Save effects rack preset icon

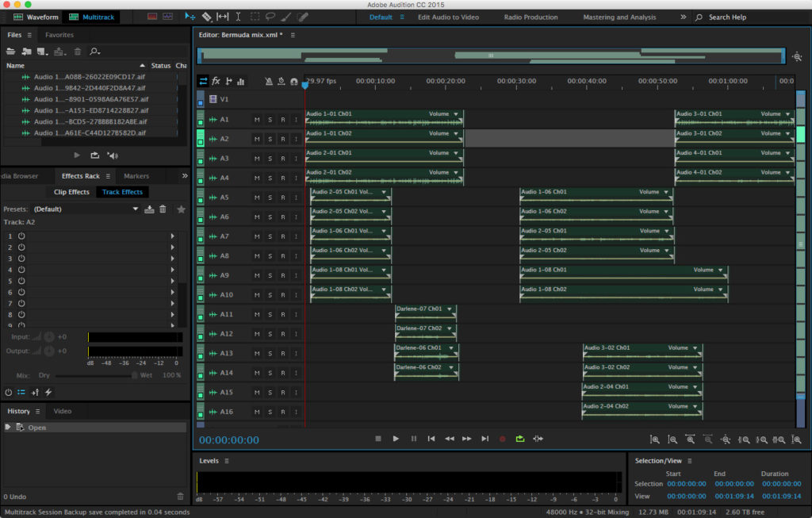pyautogui.click(x=149, y=209)
